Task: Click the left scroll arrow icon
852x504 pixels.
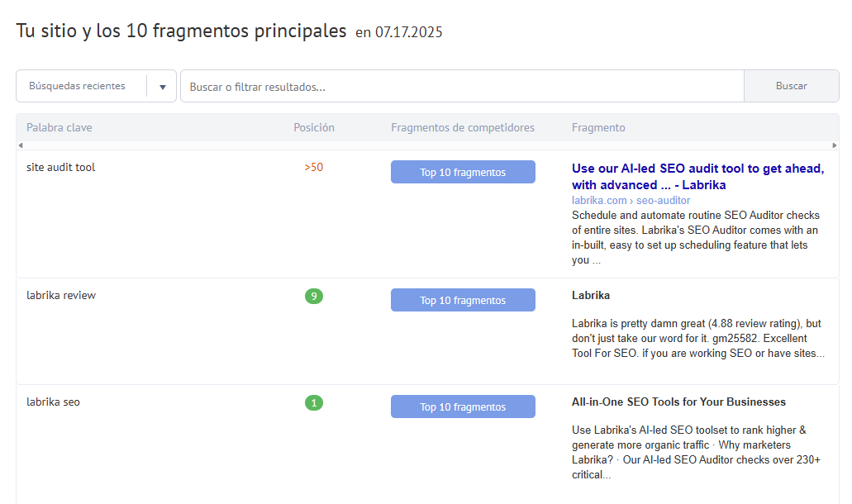Action: [x=21, y=145]
